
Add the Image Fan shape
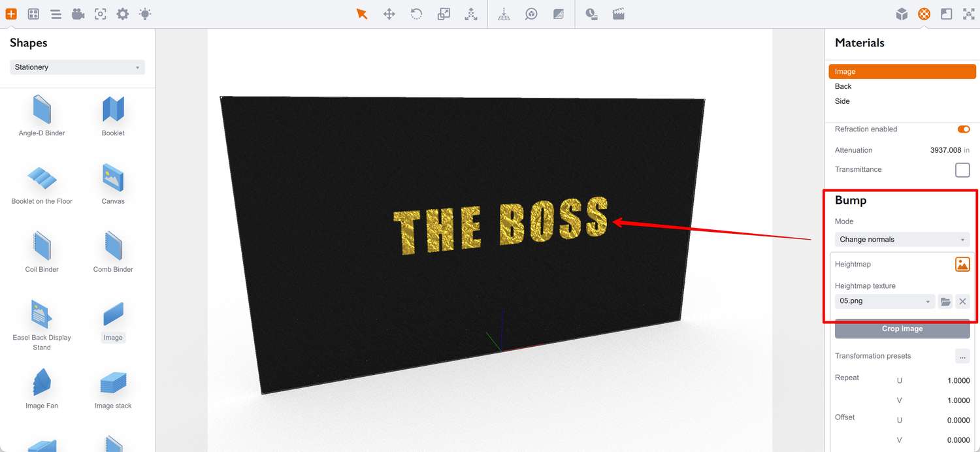point(42,389)
